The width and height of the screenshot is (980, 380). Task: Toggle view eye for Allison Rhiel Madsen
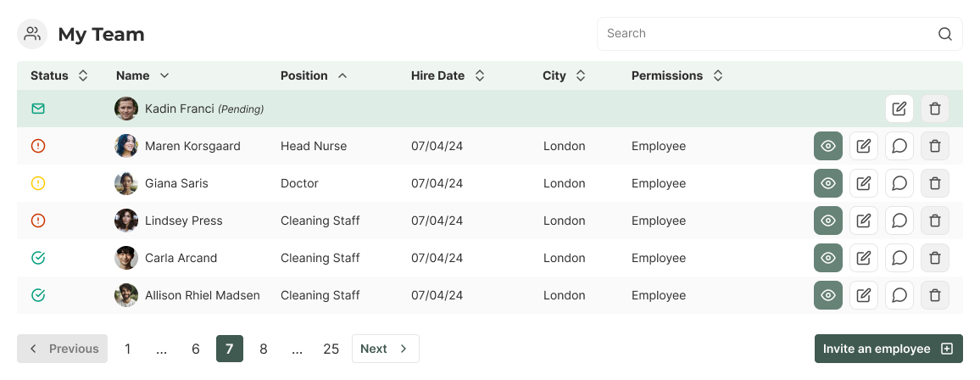[828, 295]
